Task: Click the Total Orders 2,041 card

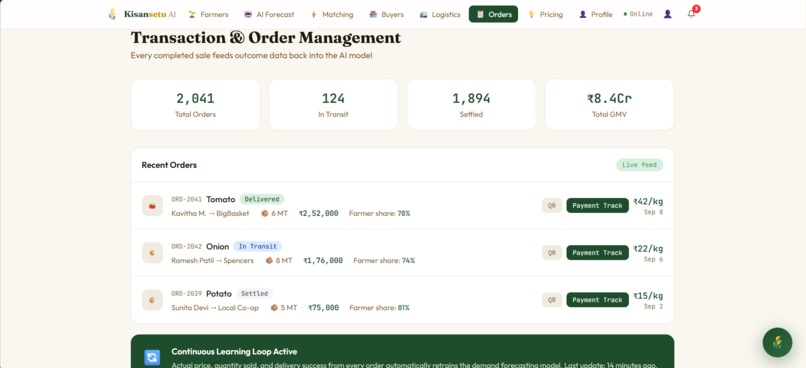Action: [195, 104]
